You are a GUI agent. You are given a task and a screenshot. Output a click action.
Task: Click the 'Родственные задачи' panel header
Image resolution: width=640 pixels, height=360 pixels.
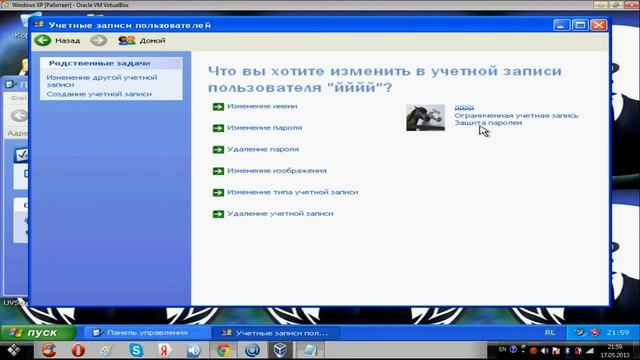(x=111, y=63)
